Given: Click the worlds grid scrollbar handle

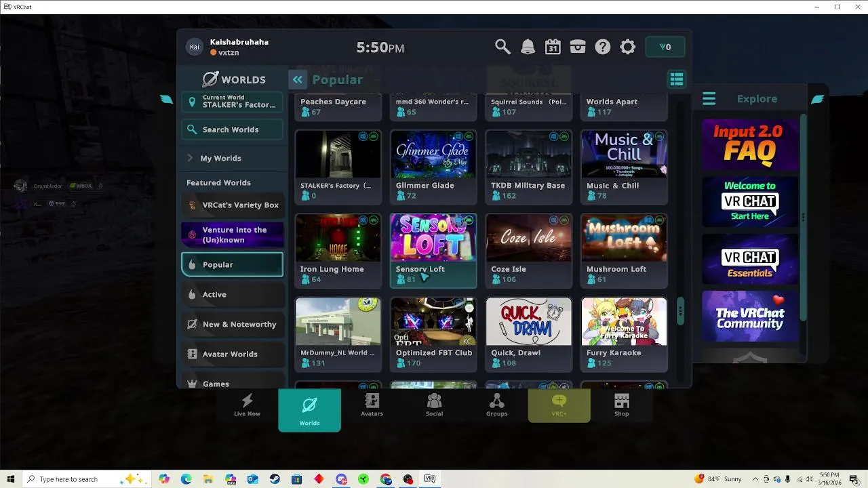Looking at the screenshot, I should (x=679, y=311).
